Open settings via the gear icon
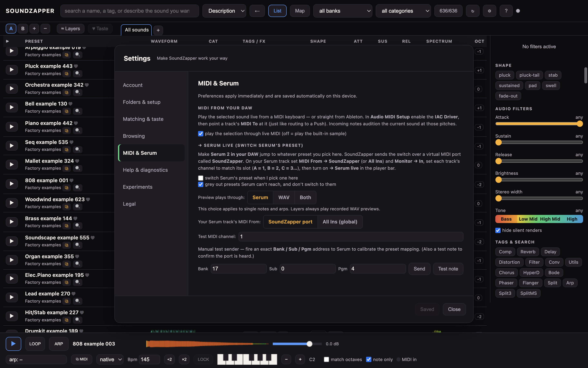Image resolution: width=588 pixels, height=368 pixels. coord(489,11)
